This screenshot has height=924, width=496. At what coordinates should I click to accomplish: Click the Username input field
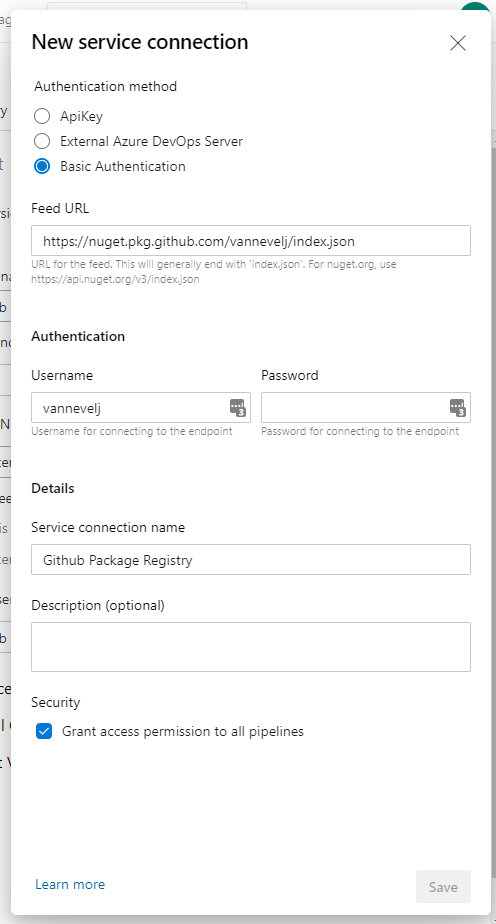click(141, 407)
